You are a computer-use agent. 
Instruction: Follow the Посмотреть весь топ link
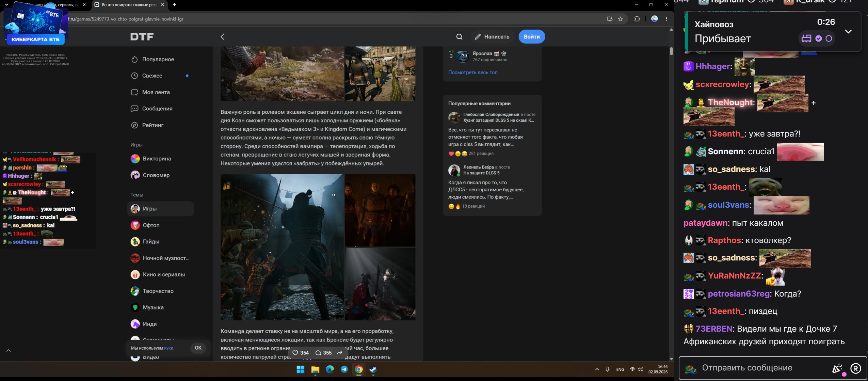(x=472, y=73)
